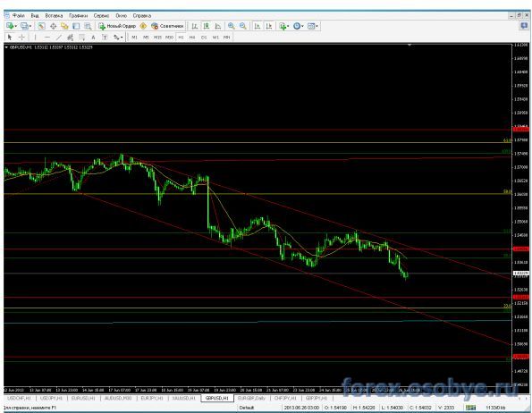532x413 pixels.
Task: Open the Сервис menu
Action: pos(101,15)
